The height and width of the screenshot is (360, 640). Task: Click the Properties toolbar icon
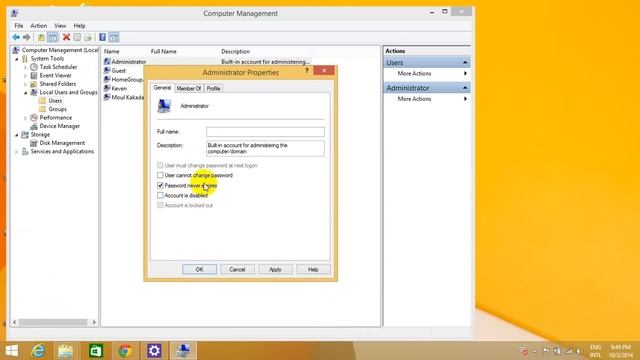(77, 38)
